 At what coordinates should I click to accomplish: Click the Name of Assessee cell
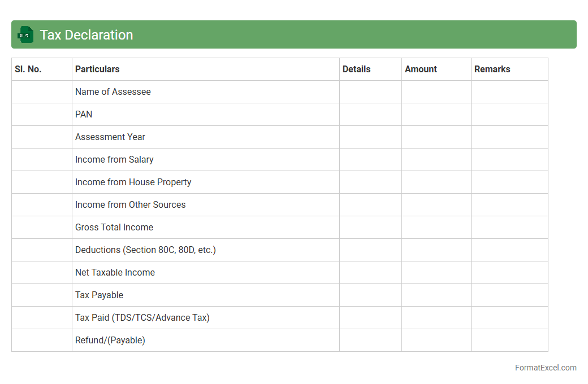[x=113, y=92]
